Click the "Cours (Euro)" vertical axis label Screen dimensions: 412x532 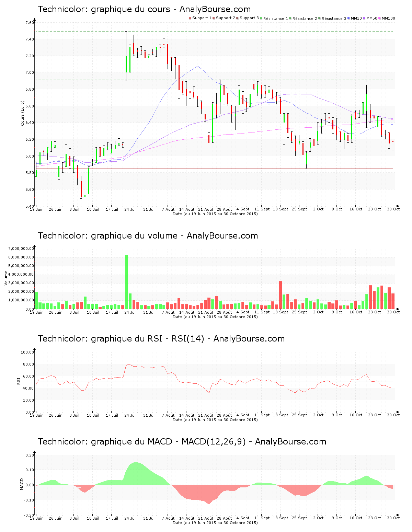[x=23, y=113]
